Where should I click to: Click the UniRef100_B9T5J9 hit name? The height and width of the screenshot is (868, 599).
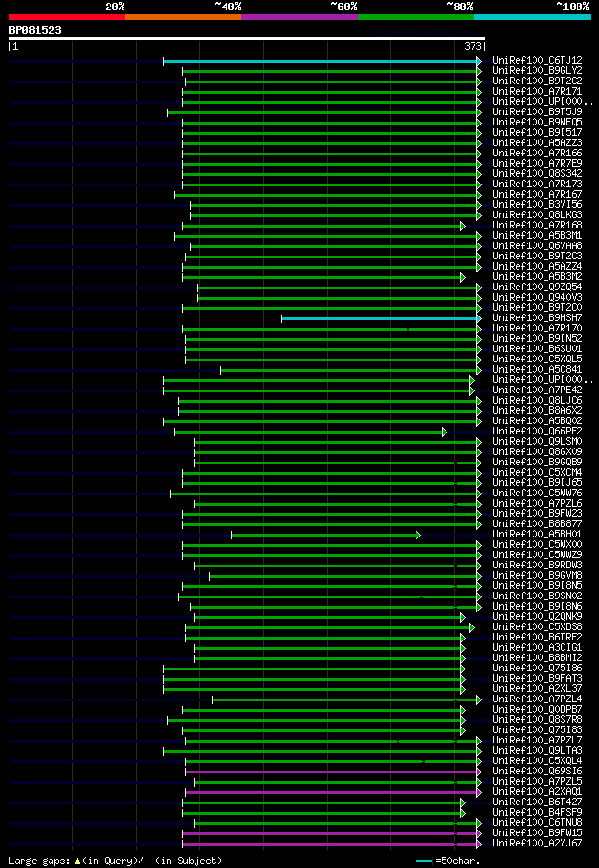[x=537, y=112]
